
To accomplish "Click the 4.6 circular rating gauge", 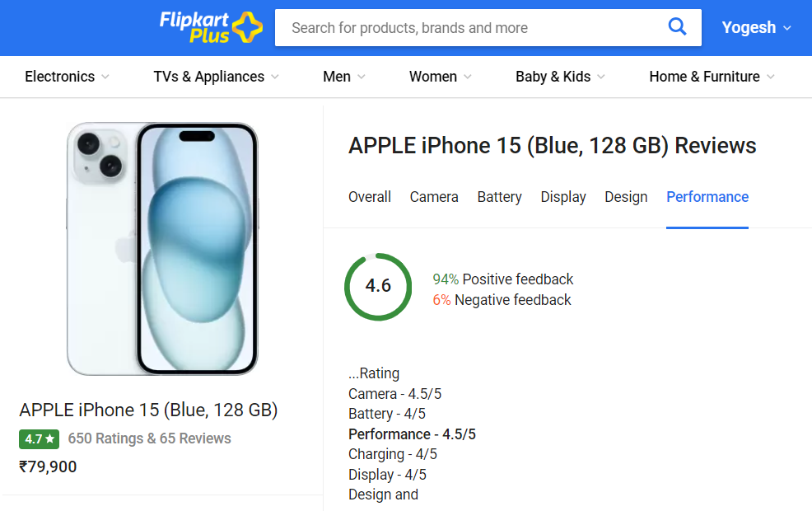I will (378, 286).
